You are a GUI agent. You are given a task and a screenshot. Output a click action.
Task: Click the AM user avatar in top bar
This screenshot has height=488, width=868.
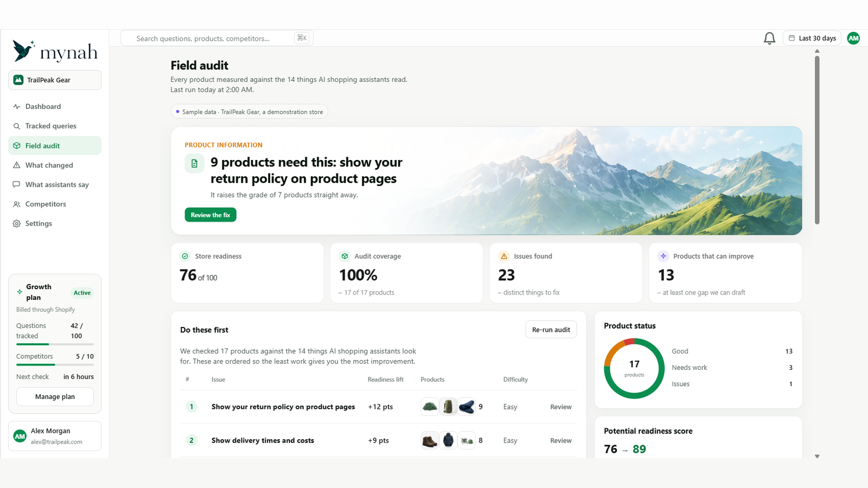(x=853, y=38)
